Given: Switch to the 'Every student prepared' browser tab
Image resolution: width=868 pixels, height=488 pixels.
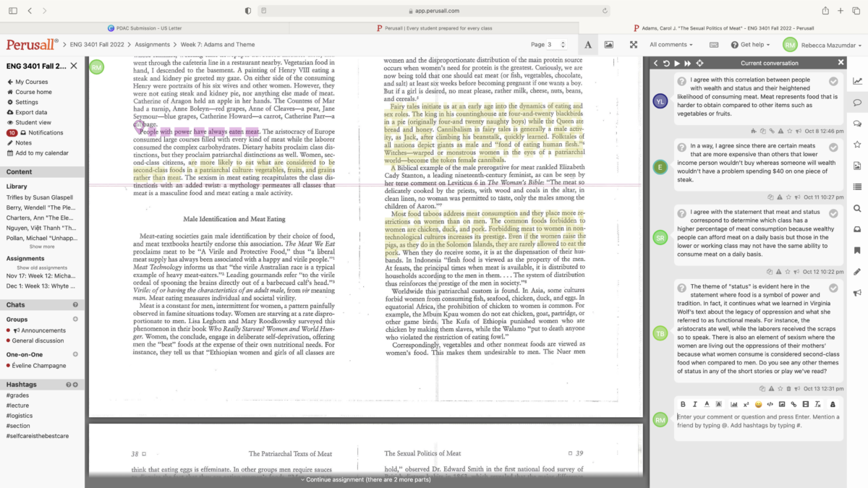Looking at the screenshot, I should 434,28.
